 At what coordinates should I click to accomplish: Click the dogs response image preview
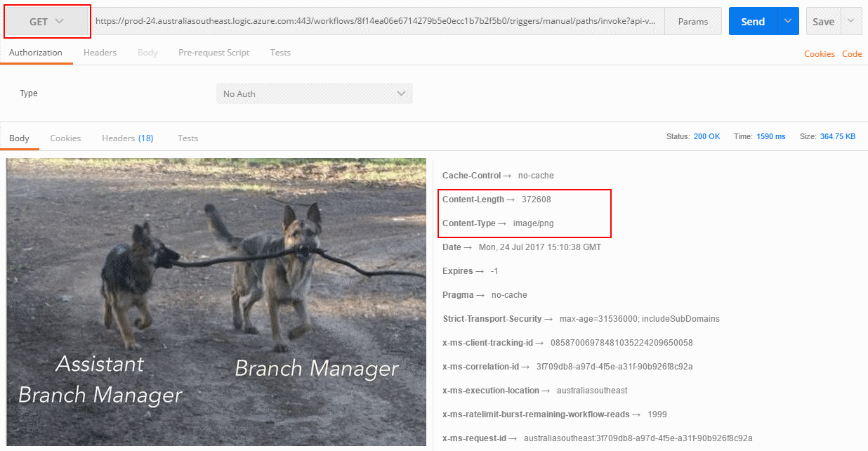pos(216,302)
